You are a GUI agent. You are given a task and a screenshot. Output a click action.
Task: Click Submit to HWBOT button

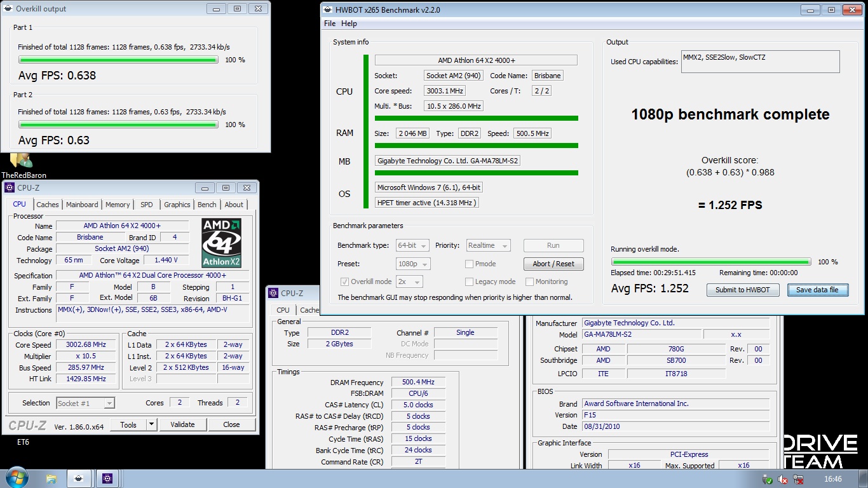(743, 290)
